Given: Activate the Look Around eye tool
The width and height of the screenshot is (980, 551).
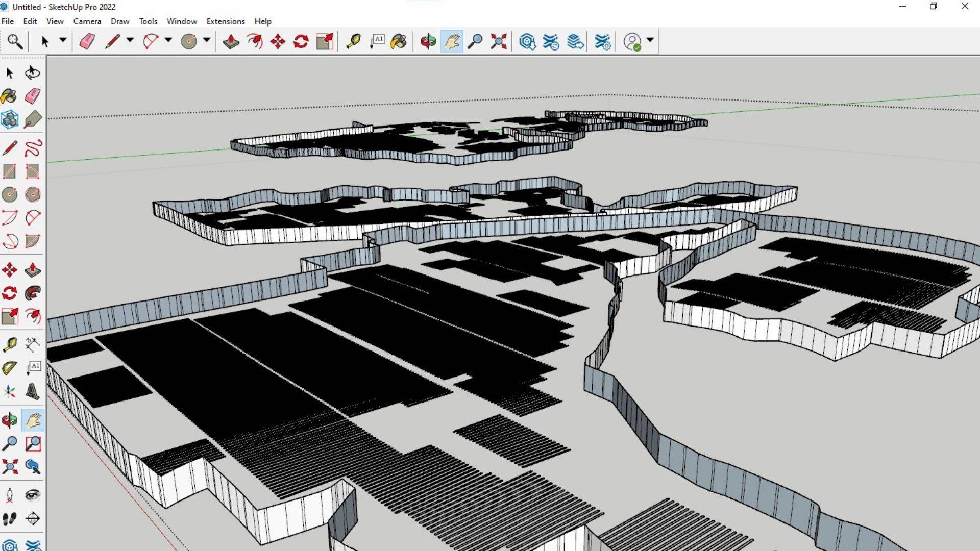Looking at the screenshot, I should point(33,495).
